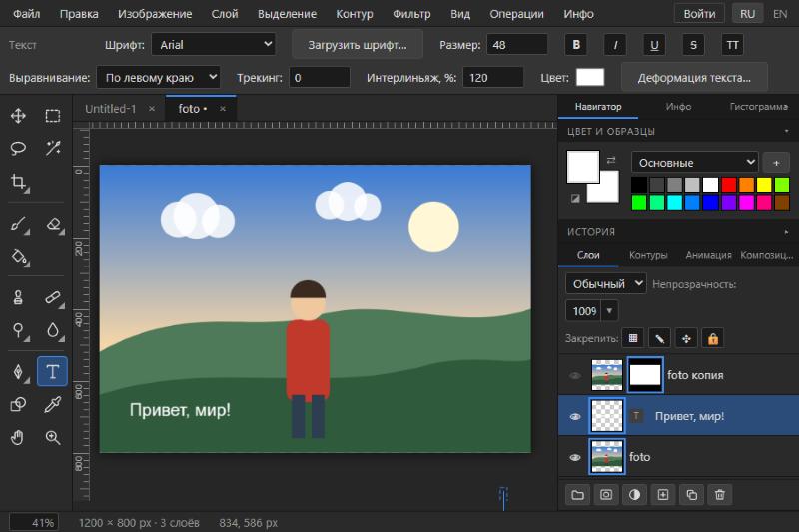Create a new layer

pyautogui.click(x=663, y=495)
